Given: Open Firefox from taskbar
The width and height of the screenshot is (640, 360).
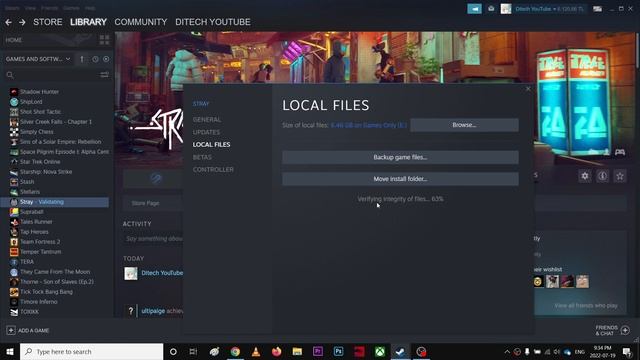Looking at the screenshot, I should click(276, 351).
